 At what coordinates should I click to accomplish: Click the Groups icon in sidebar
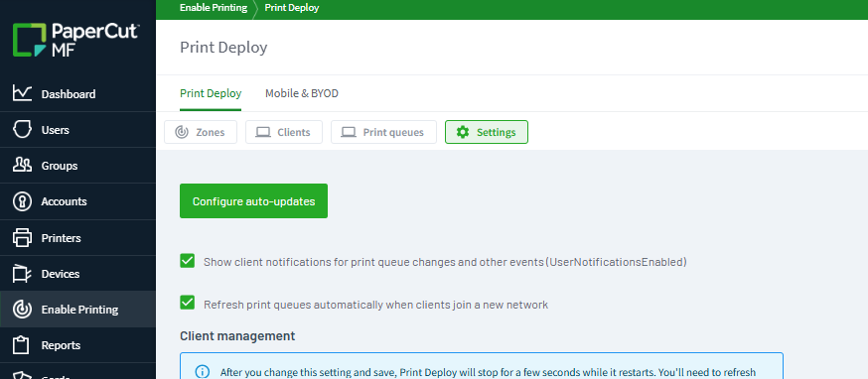(x=22, y=166)
